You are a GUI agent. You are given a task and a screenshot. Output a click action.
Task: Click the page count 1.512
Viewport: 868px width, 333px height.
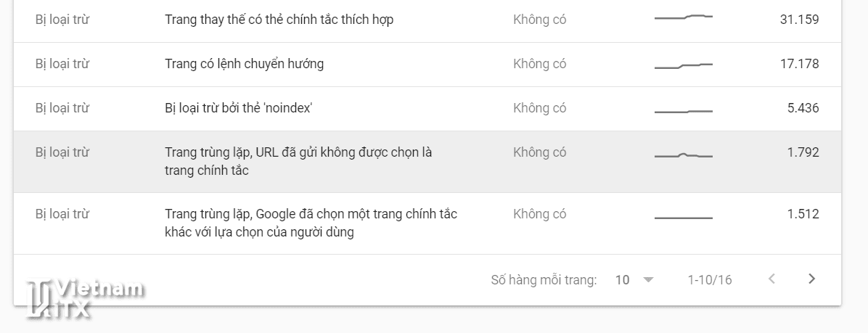tap(803, 214)
